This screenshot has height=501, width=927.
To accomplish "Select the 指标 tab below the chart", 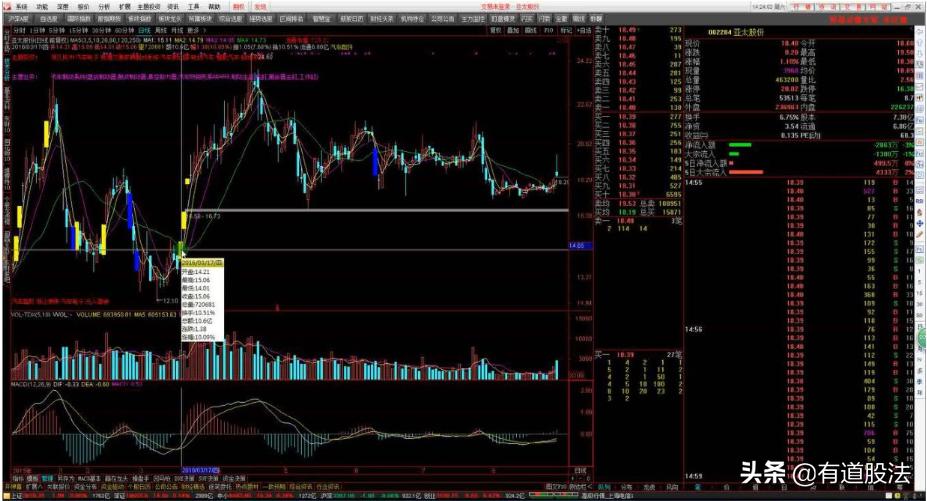I will click(x=17, y=478).
